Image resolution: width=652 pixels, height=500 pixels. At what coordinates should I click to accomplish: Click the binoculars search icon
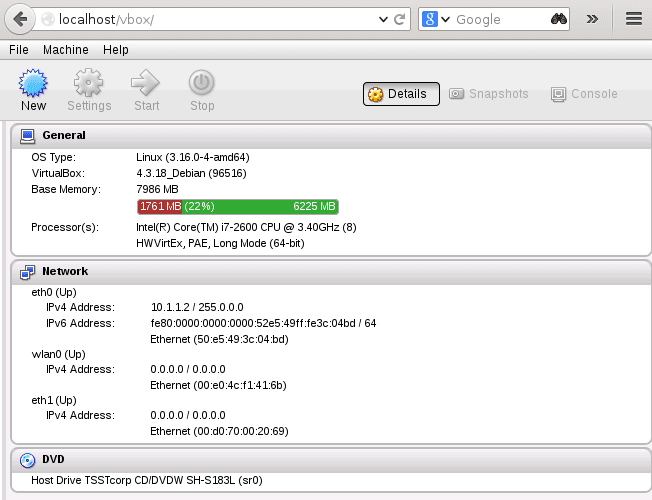tap(558, 19)
